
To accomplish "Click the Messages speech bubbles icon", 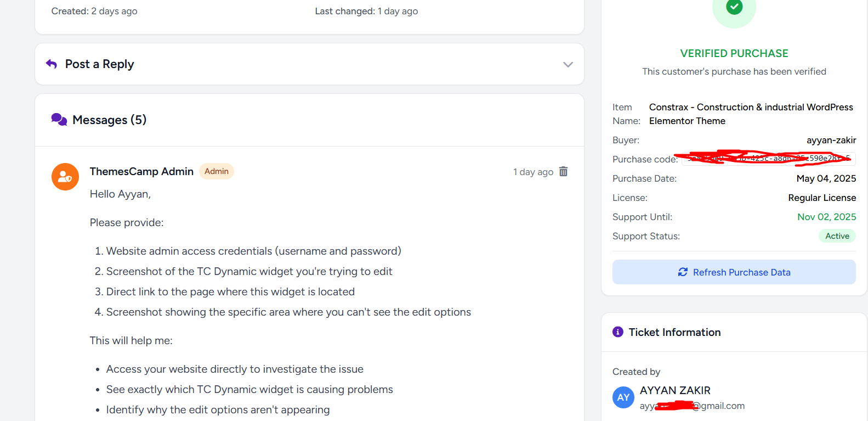I will coord(59,120).
